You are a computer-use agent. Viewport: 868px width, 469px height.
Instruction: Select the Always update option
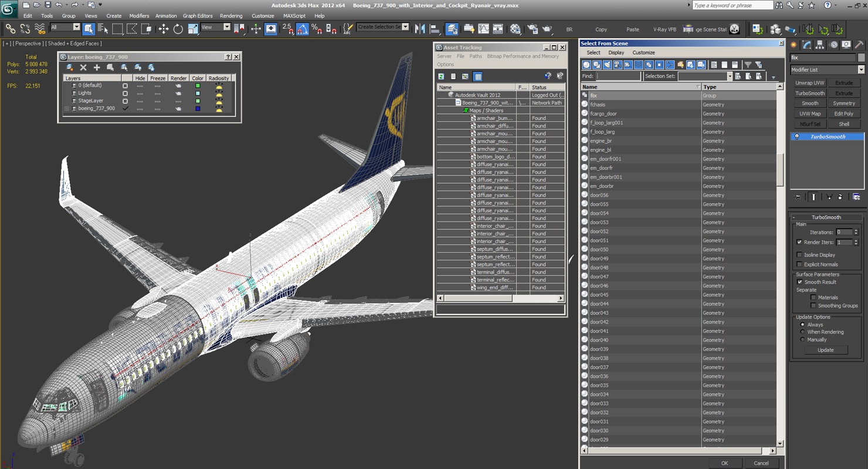802,324
